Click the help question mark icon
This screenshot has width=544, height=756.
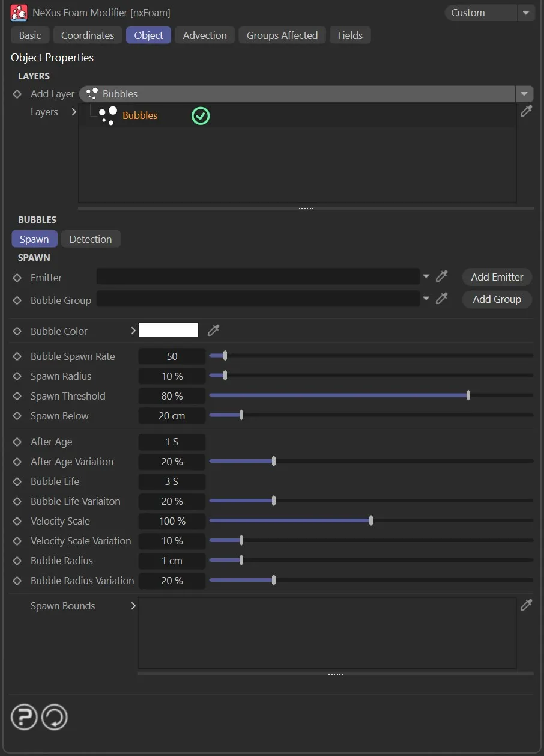pyautogui.click(x=24, y=717)
